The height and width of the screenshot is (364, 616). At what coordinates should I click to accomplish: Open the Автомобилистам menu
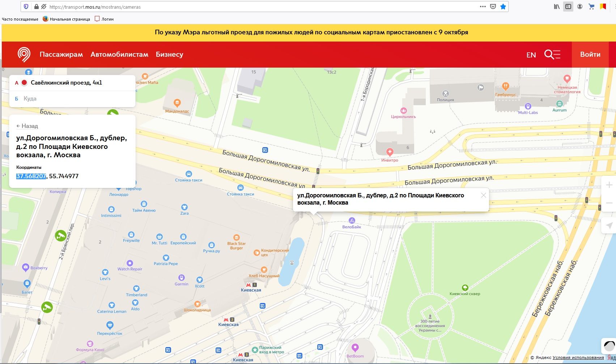pyautogui.click(x=119, y=55)
